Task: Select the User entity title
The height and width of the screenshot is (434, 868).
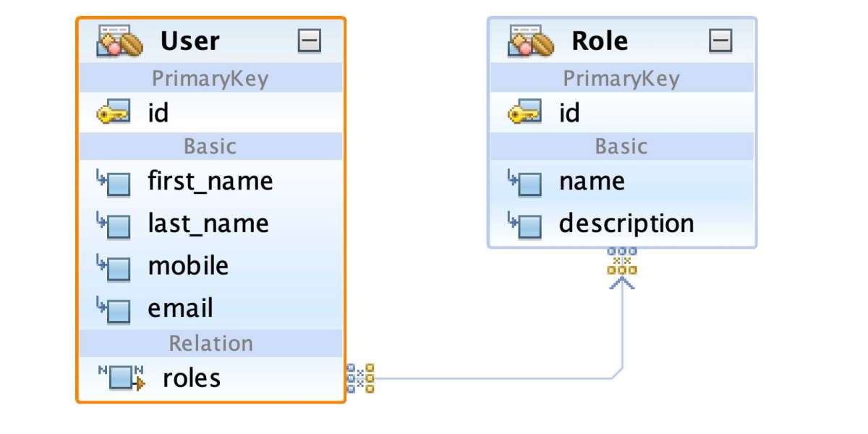Action: [x=190, y=41]
